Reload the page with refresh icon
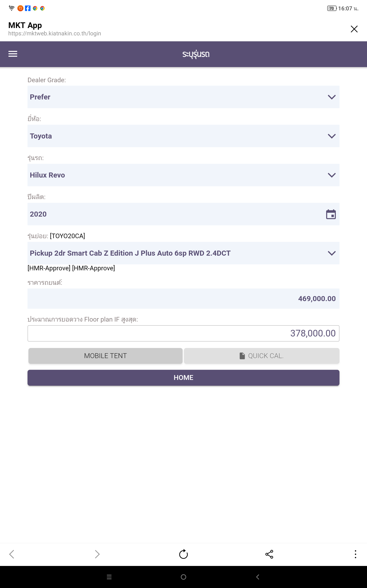This screenshot has width=367, height=588. pyautogui.click(x=183, y=554)
